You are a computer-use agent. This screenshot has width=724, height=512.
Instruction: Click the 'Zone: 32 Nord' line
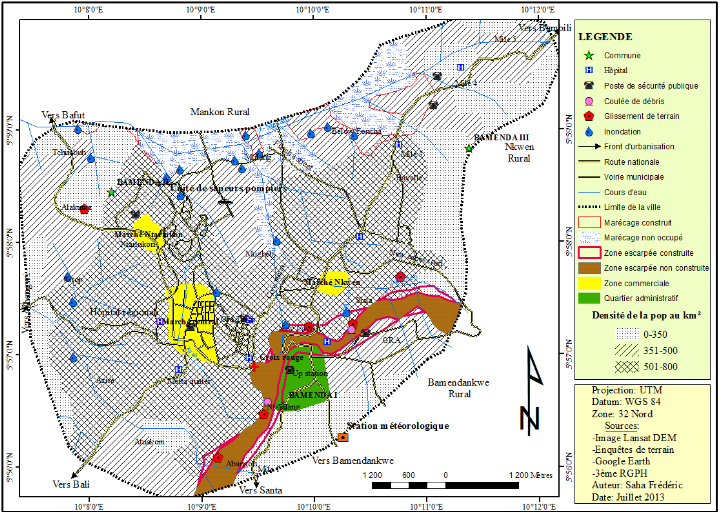(x=622, y=414)
